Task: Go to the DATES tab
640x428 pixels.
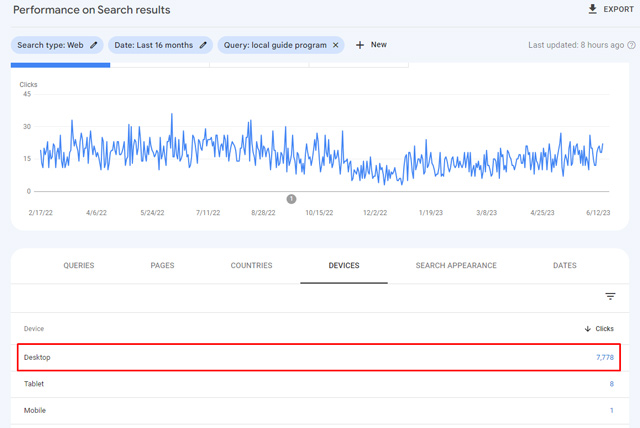Action: pos(564,266)
